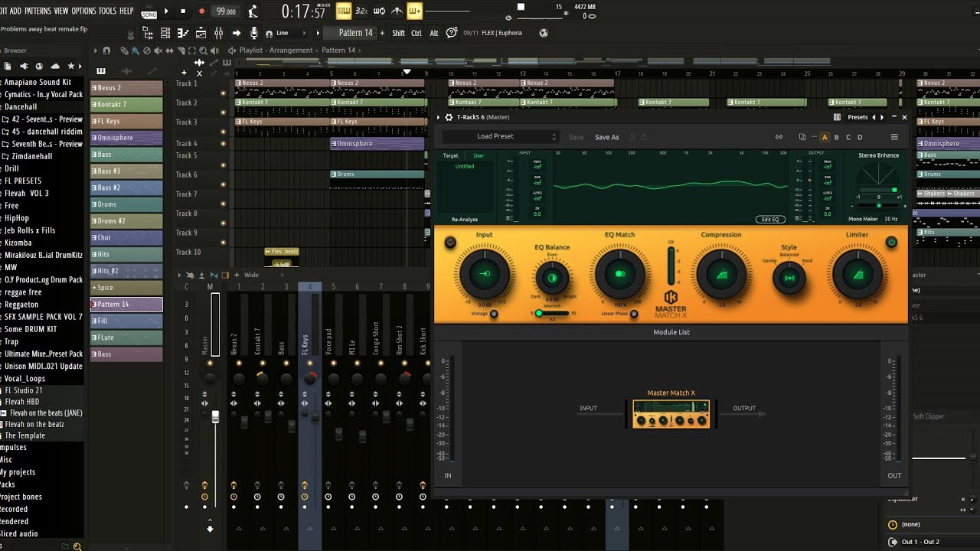Expand the T-RackS plugin menu arrow
980x551 pixels.
point(439,117)
